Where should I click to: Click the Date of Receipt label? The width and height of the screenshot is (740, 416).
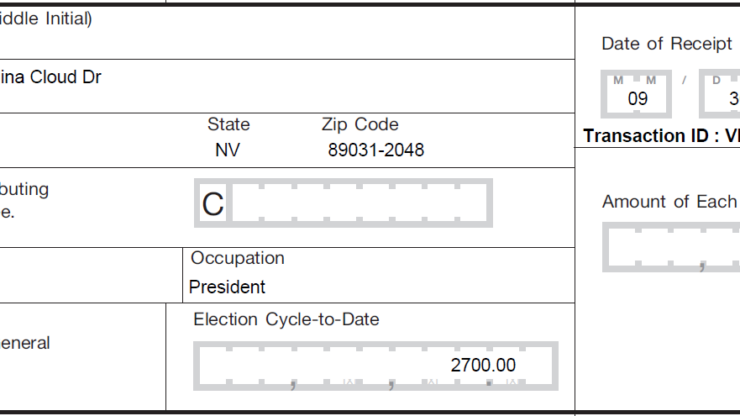tap(666, 44)
